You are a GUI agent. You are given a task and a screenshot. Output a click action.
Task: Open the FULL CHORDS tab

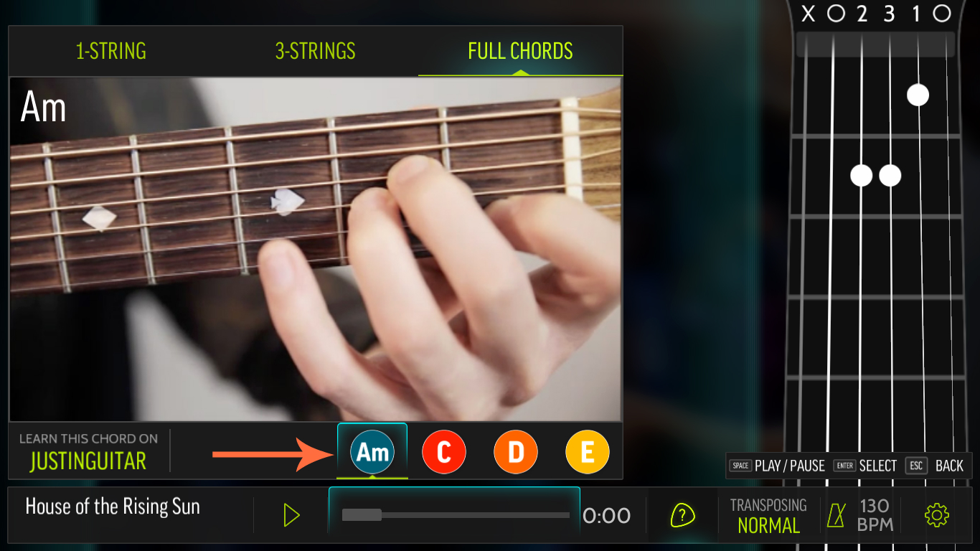coord(520,51)
